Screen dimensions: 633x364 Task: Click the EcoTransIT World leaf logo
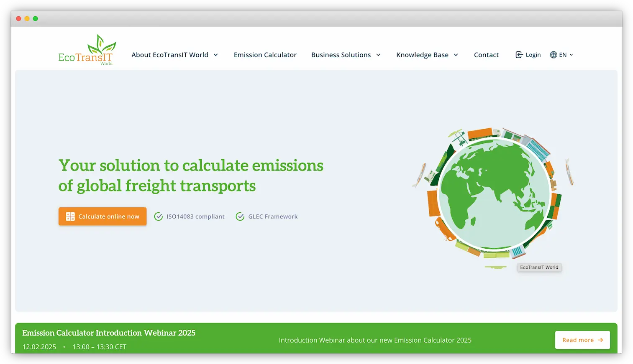[x=87, y=50]
